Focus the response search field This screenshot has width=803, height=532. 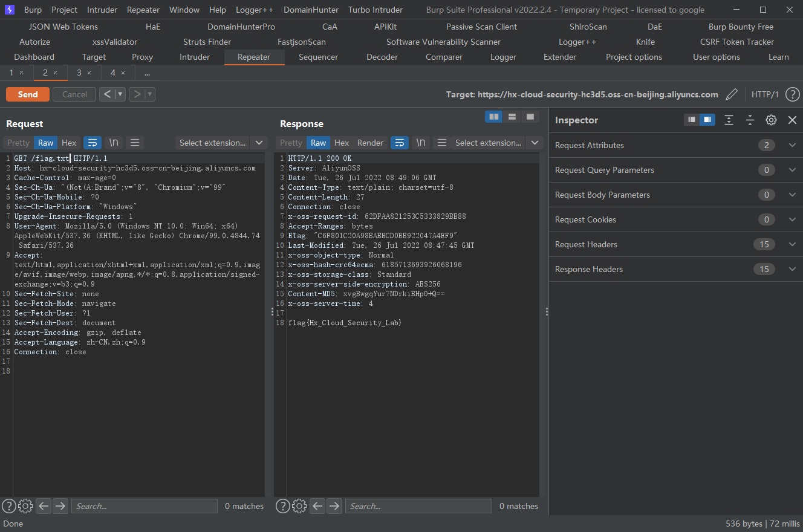[x=418, y=506]
